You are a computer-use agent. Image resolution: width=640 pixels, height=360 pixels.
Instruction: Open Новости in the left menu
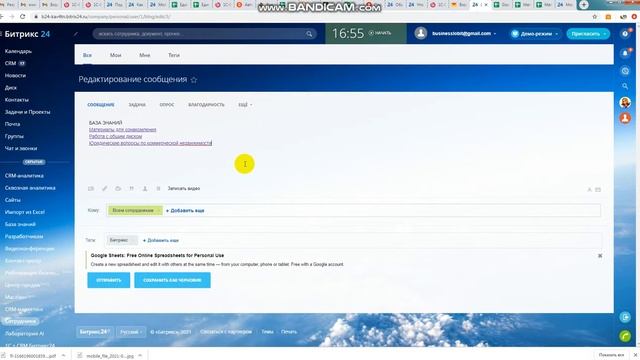15,76
